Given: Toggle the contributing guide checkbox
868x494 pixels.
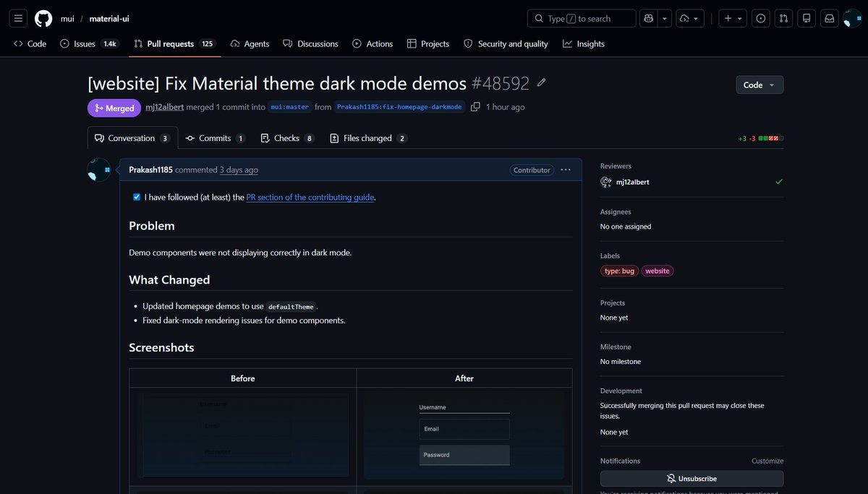Looking at the screenshot, I should 137,197.
